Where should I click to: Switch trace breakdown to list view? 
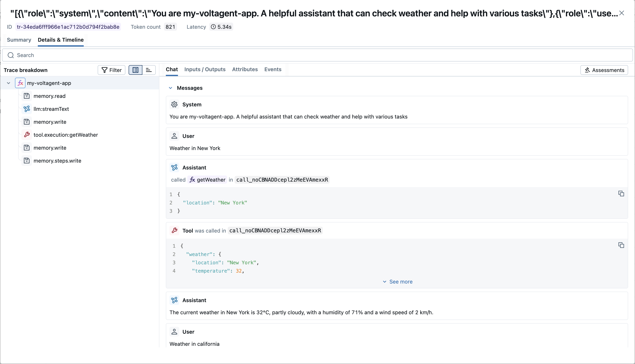point(135,70)
